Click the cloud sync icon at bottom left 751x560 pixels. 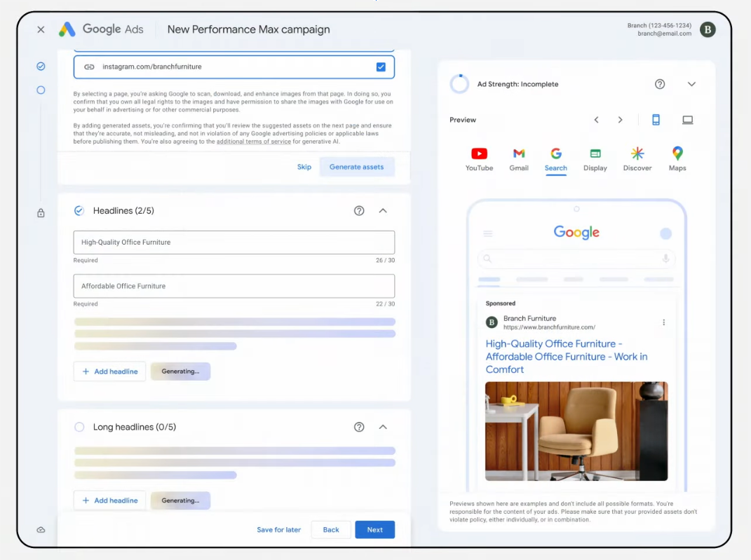coord(41,530)
